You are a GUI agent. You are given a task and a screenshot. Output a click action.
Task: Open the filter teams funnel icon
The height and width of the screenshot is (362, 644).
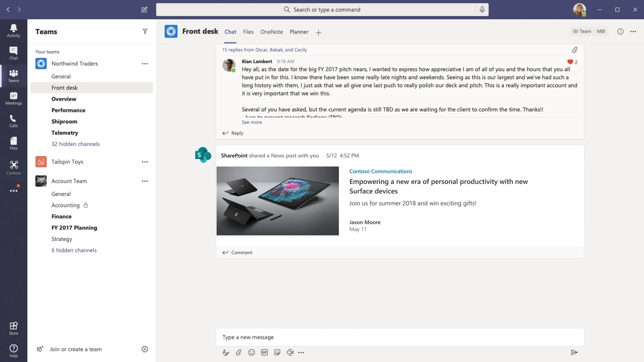pos(145,31)
